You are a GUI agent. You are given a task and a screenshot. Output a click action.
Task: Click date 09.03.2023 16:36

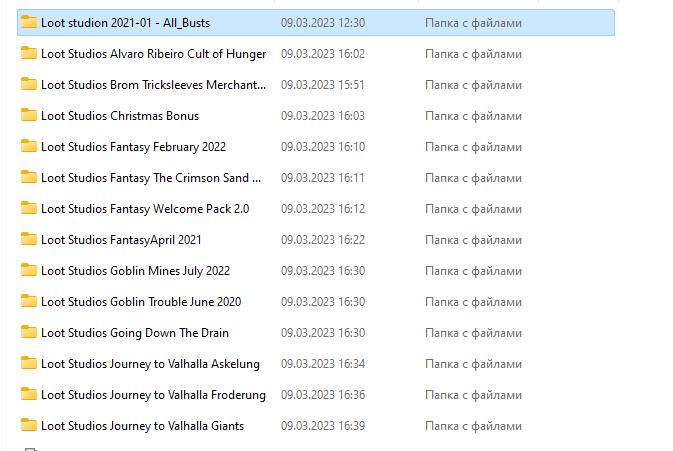pyautogui.click(x=323, y=395)
